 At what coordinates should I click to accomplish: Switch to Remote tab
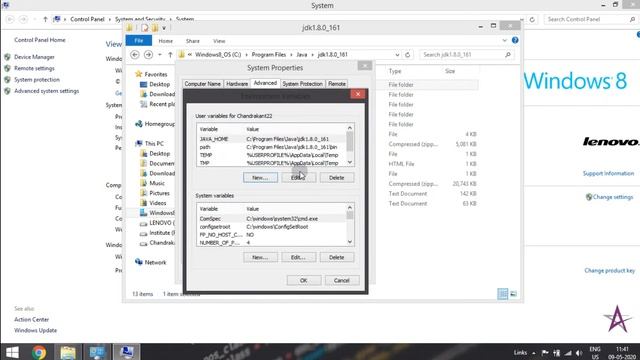coord(337,84)
